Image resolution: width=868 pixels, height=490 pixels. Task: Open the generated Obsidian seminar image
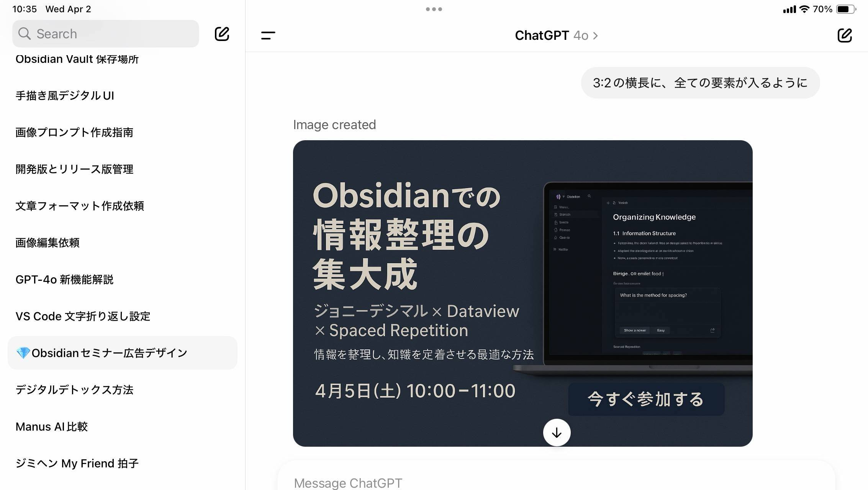pos(522,293)
